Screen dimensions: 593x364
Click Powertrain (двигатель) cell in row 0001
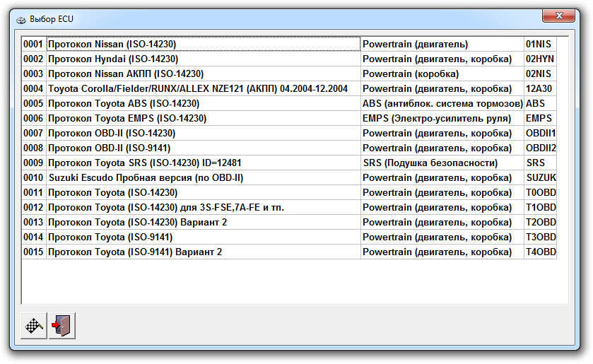pyautogui.click(x=442, y=45)
